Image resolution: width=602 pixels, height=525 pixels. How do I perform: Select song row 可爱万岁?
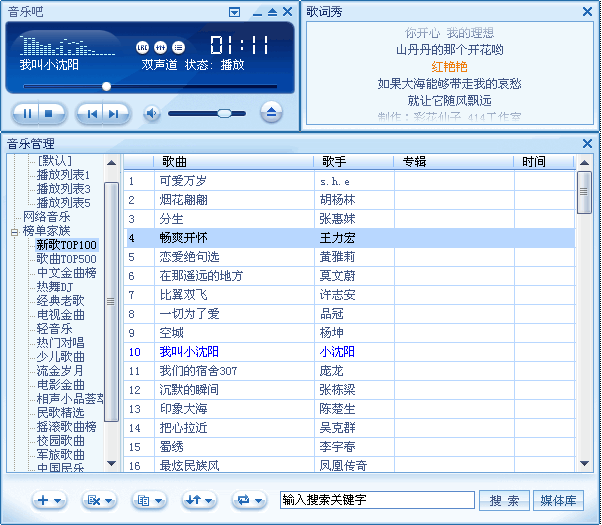point(349,181)
